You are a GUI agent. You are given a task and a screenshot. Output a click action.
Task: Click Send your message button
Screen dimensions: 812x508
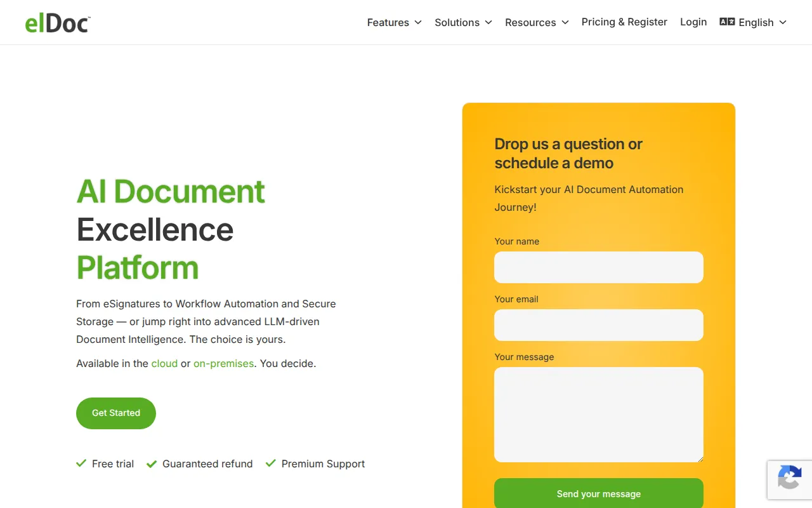(x=599, y=493)
